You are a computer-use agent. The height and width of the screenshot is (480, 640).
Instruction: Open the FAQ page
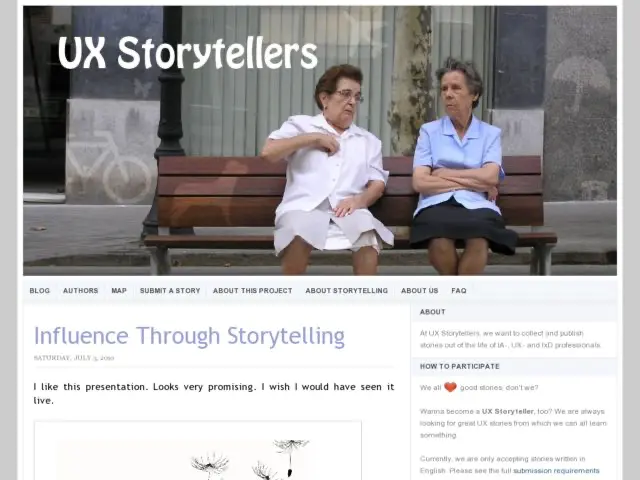click(x=459, y=291)
